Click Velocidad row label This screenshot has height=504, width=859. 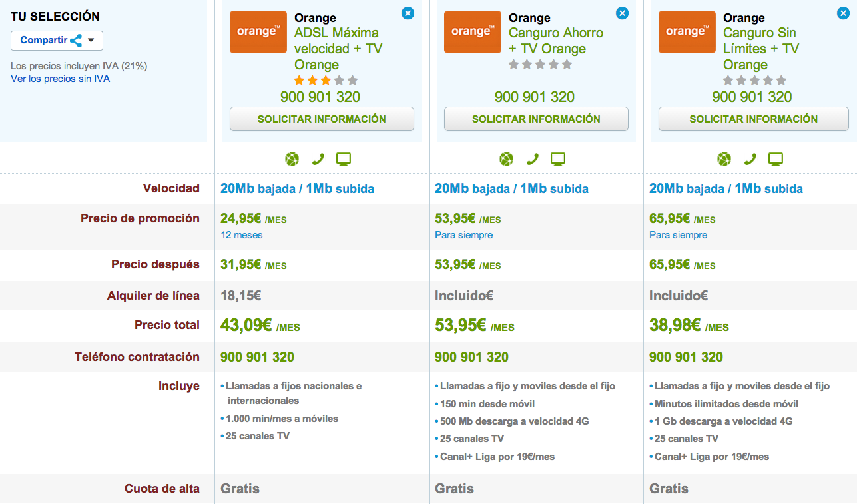tap(171, 188)
